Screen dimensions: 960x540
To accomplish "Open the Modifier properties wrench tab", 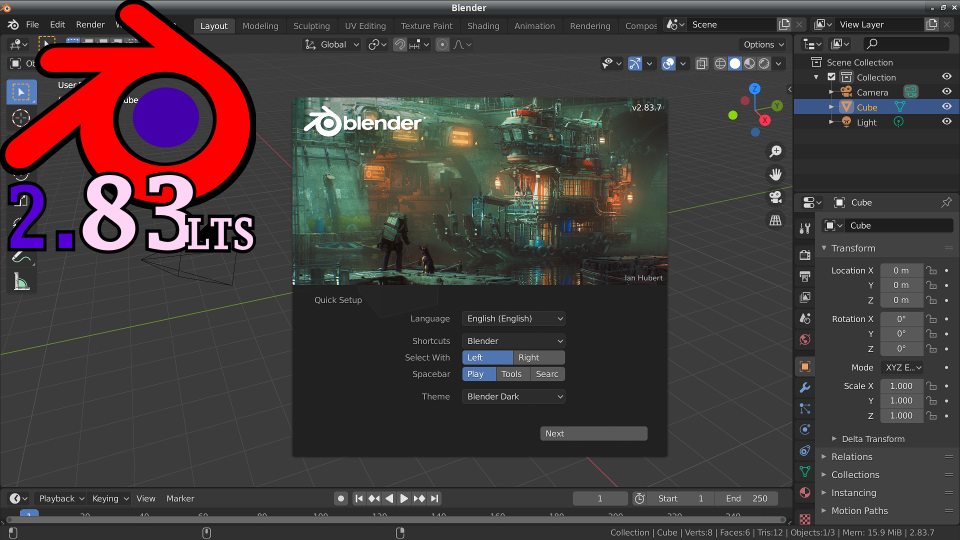I will click(x=805, y=387).
